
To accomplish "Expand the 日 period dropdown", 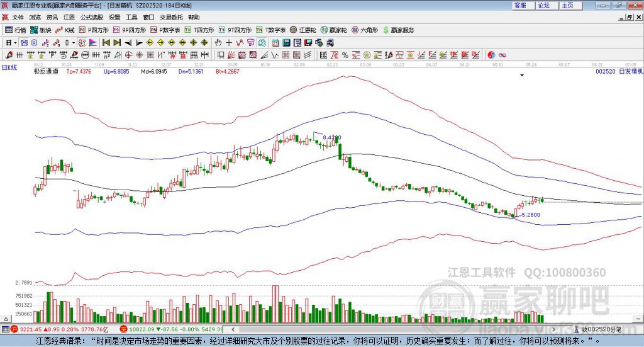I will coord(15,43).
